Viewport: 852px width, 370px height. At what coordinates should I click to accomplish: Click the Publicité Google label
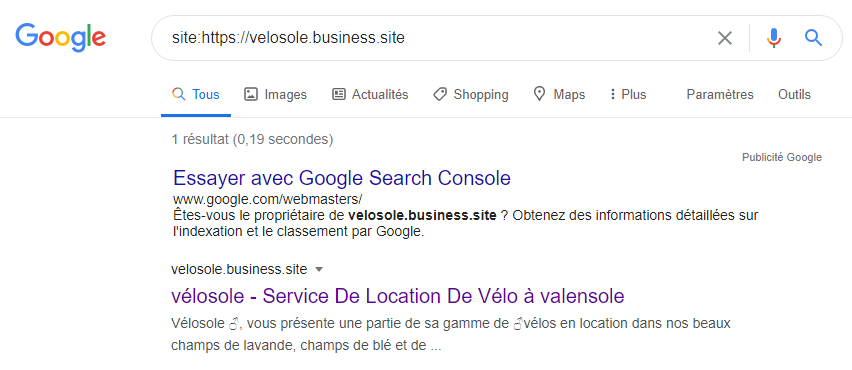782,158
